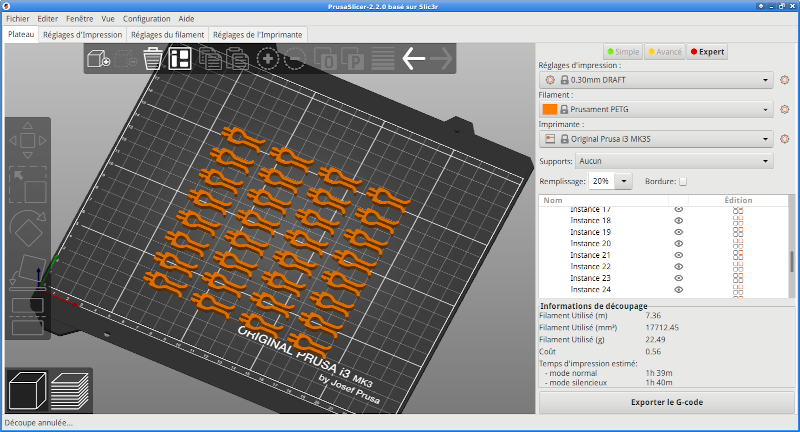Image resolution: width=800 pixels, height=432 pixels.
Task: Switch to the Plateau tab
Action: click(x=21, y=34)
